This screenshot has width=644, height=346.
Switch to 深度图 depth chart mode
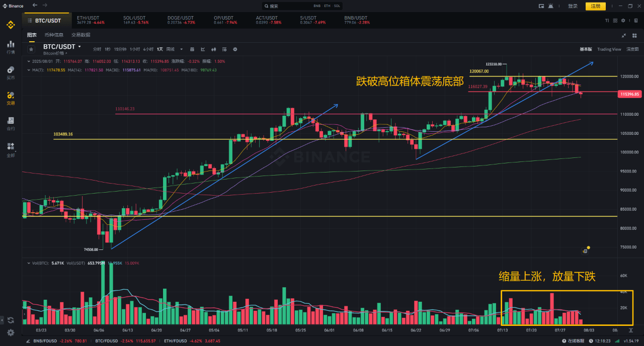point(632,49)
